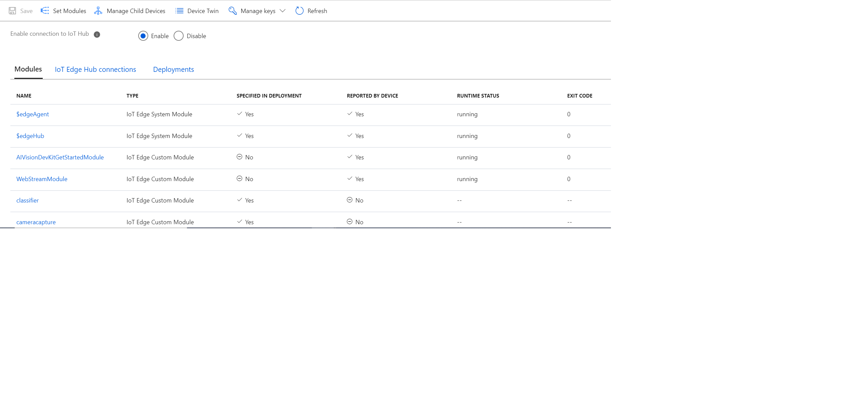868x417 pixels.
Task: Click the Manage Child Devices tree icon
Action: click(x=98, y=11)
